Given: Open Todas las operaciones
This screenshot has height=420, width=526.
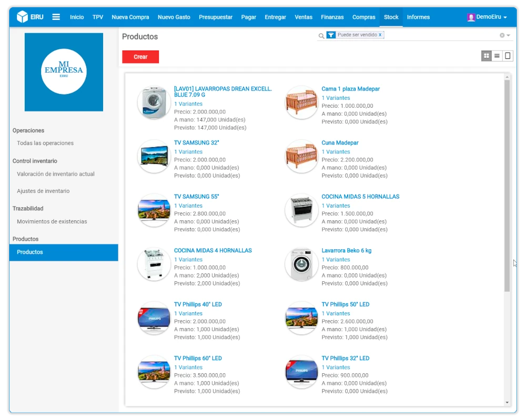Looking at the screenshot, I should pos(45,143).
